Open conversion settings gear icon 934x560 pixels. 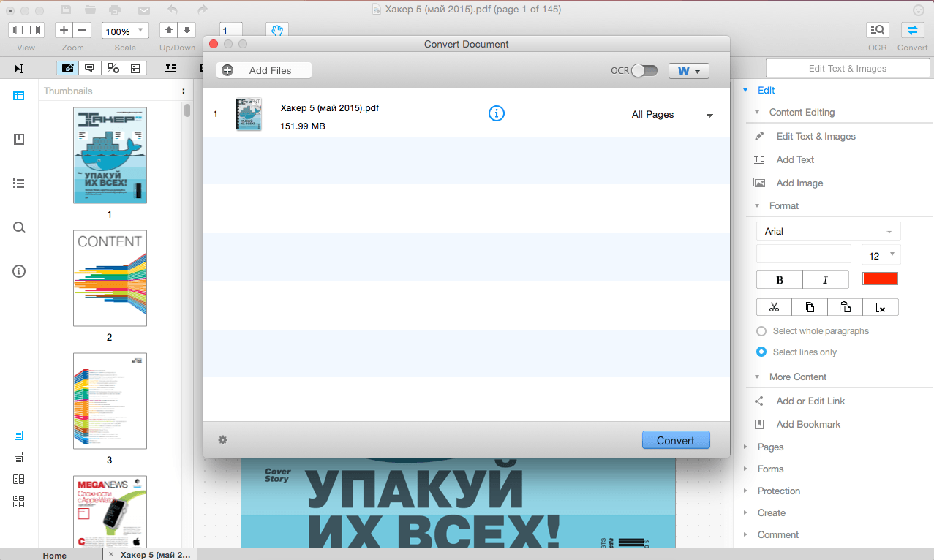223,439
